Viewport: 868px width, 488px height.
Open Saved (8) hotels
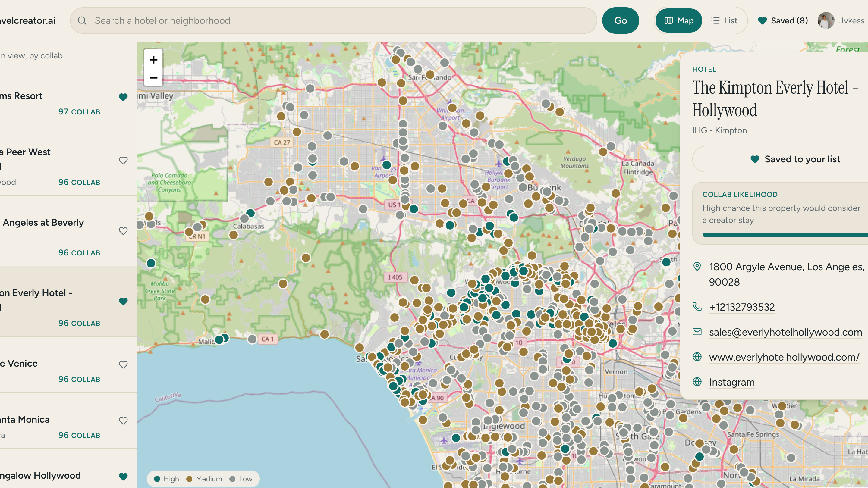pyautogui.click(x=783, y=20)
